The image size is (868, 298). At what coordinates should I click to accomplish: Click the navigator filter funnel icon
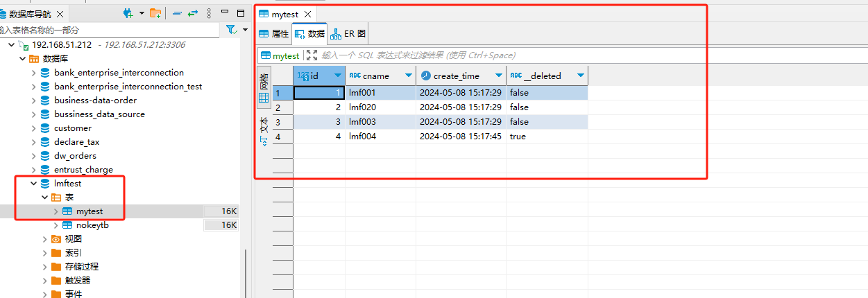[231, 30]
